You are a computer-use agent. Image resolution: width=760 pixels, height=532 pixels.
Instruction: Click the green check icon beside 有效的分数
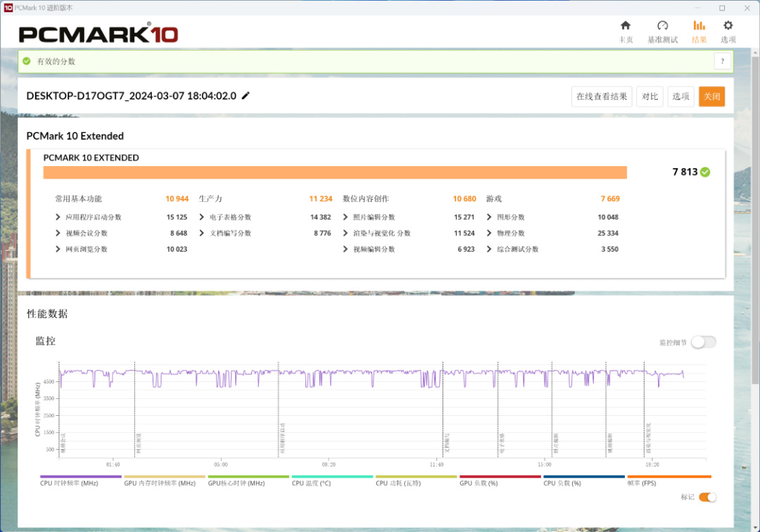pos(27,61)
